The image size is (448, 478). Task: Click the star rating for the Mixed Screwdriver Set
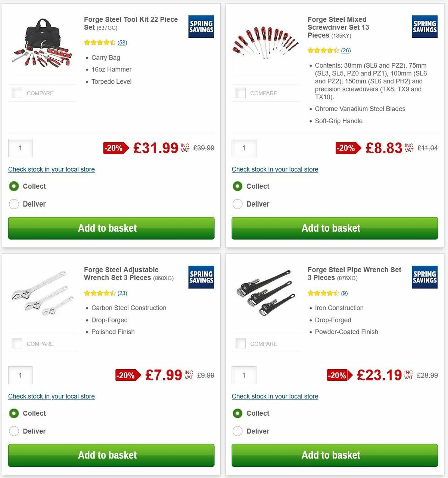324,50
